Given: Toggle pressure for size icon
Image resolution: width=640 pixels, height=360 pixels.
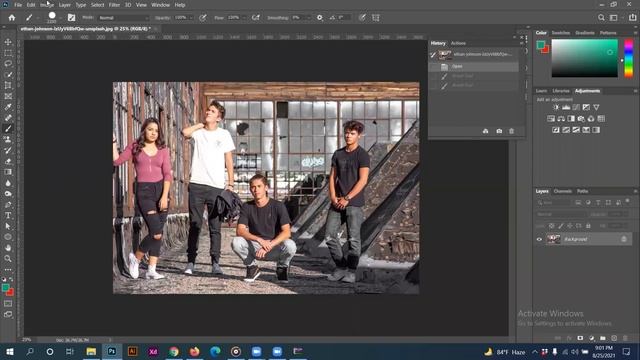Looking at the screenshot, I should point(362,18).
